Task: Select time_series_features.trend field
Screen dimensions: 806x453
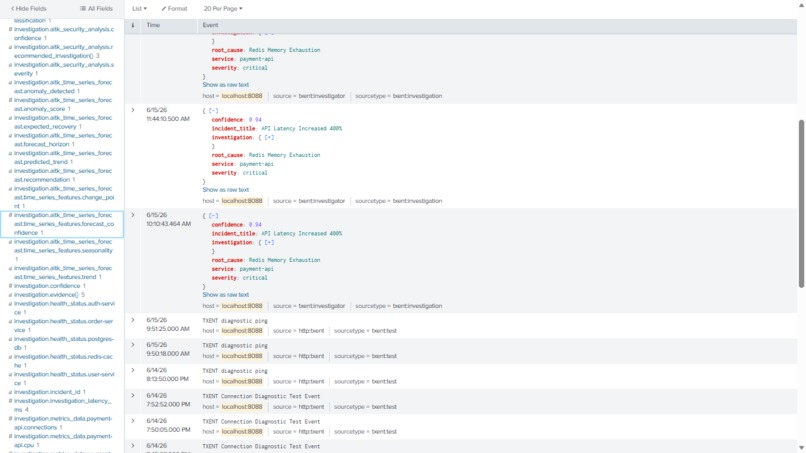Action: point(62,273)
